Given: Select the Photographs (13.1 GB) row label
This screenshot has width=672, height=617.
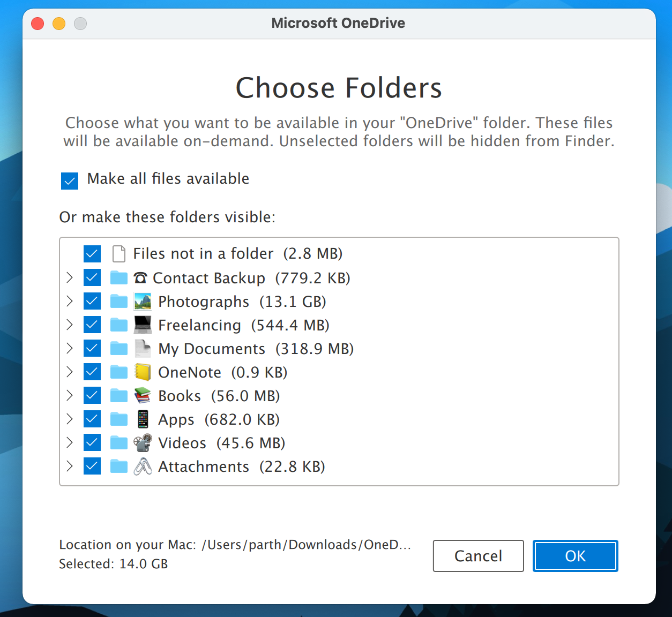Looking at the screenshot, I should tap(242, 302).
